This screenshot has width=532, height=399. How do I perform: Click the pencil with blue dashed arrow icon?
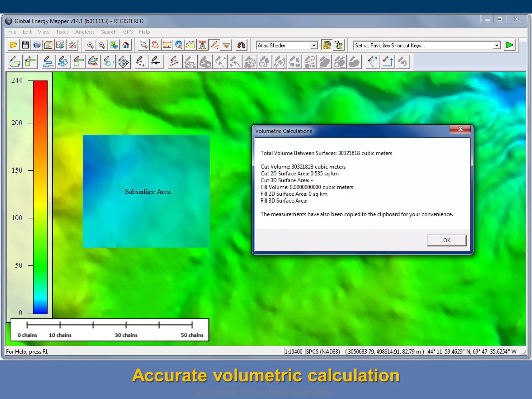click(x=373, y=62)
